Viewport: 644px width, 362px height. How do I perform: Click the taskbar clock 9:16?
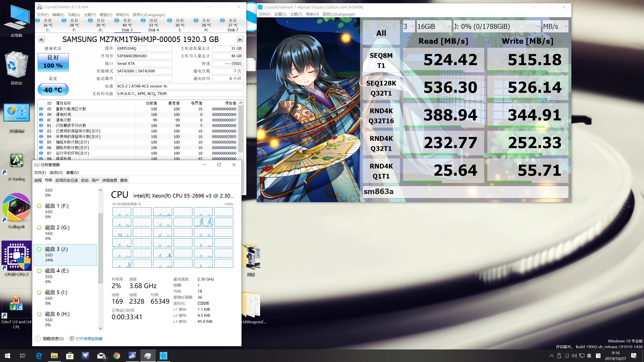coord(616,356)
